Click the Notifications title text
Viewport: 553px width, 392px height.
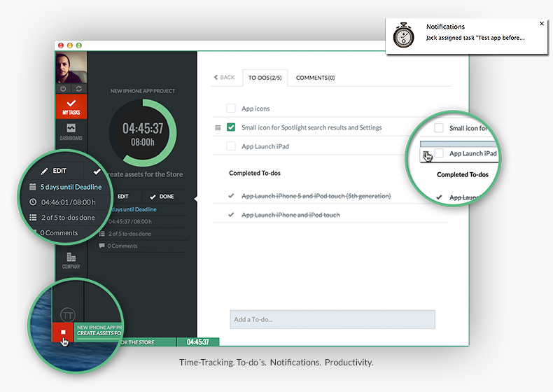tap(445, 27)
